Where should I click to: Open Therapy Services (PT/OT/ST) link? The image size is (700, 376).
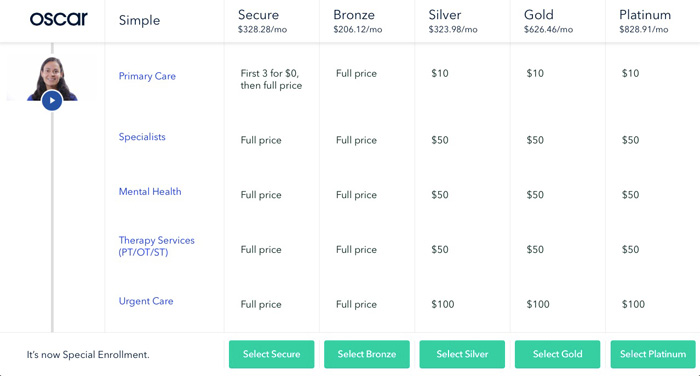coord(156,246)
